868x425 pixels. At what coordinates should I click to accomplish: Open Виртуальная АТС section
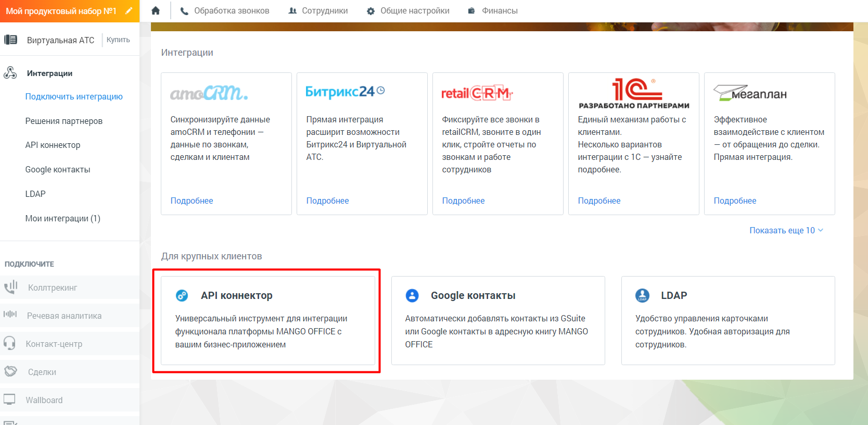click(60, 40)
